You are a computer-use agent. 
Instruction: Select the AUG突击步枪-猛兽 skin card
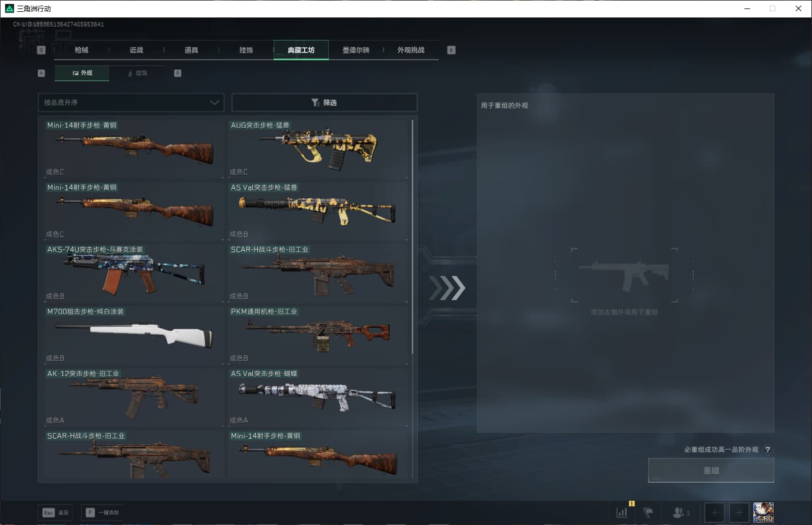tap(318, 148)
